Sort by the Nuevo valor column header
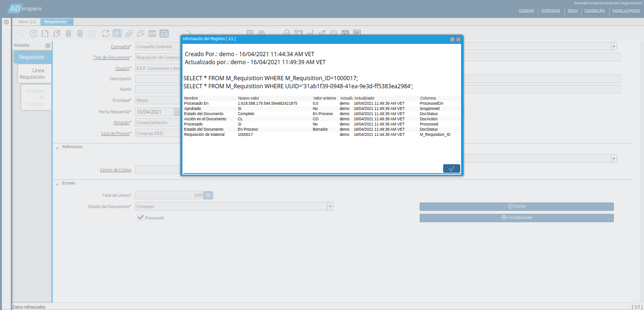 pos(248,98)
